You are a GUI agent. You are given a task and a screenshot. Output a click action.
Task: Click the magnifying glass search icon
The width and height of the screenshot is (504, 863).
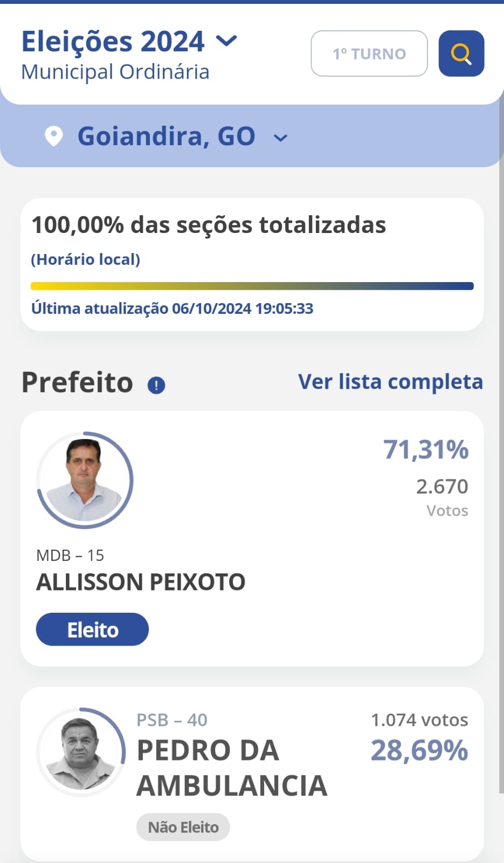pyautogui.click(x=461, y=53)
